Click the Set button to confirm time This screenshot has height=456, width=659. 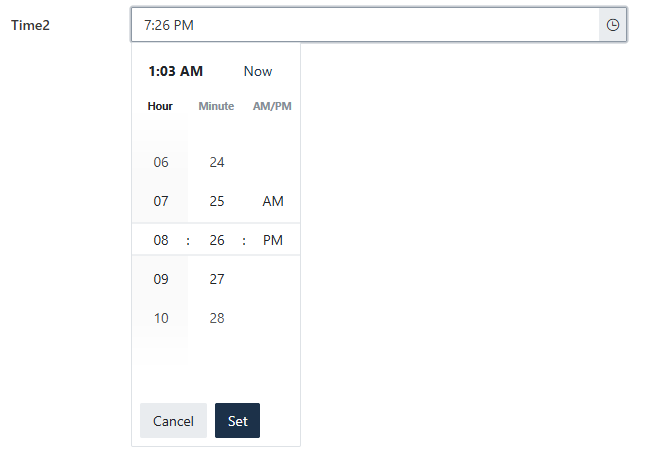tap(237, 421)
